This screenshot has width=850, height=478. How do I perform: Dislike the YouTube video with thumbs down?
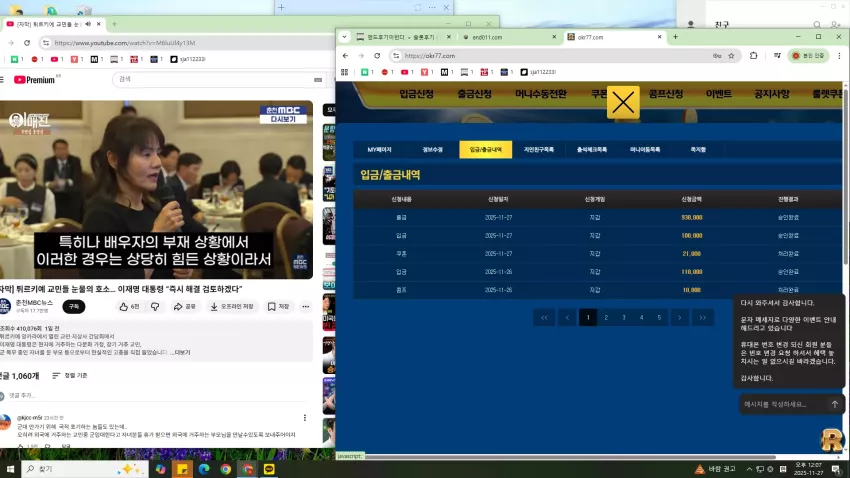(x=155, y=307)
